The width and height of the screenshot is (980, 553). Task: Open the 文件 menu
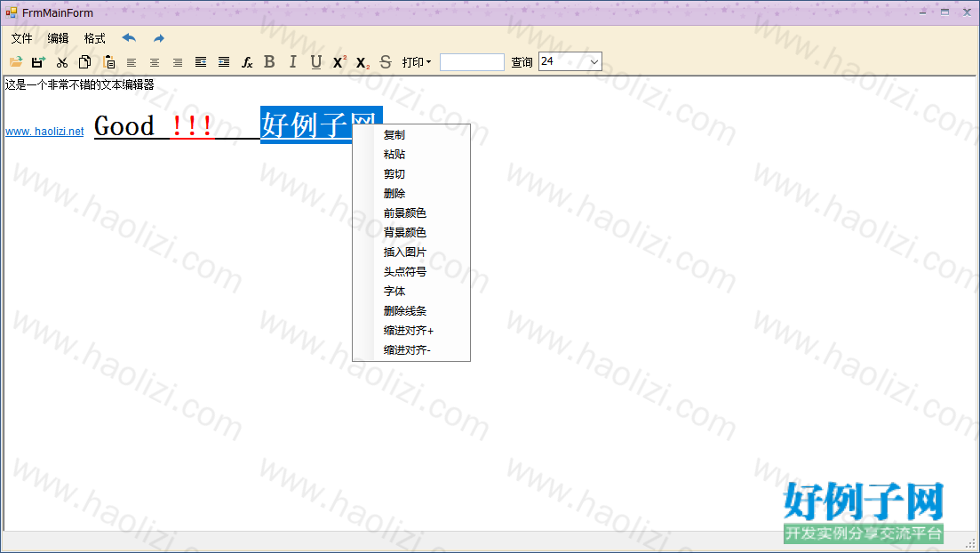[22, 38]
